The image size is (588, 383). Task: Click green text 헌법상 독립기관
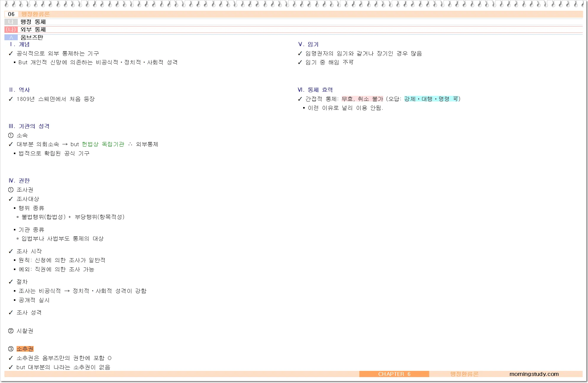103,144
